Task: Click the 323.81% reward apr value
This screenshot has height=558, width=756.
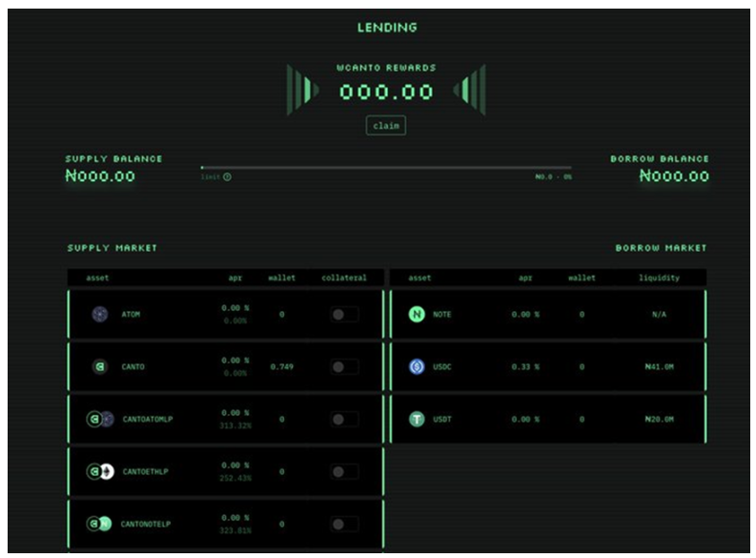Action: pyautogui.click(x=235, y=530)
